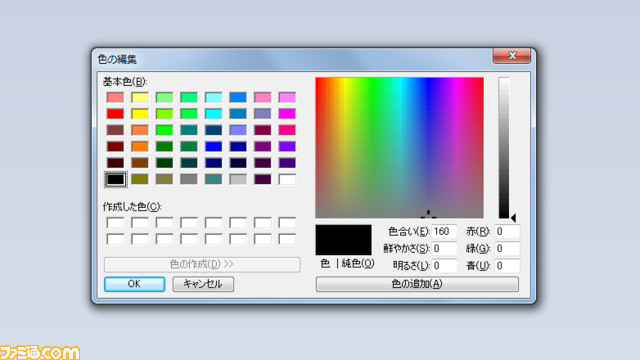Pick the magenta swatch in second row
The image size is (640, 360).
coord(287,113)
